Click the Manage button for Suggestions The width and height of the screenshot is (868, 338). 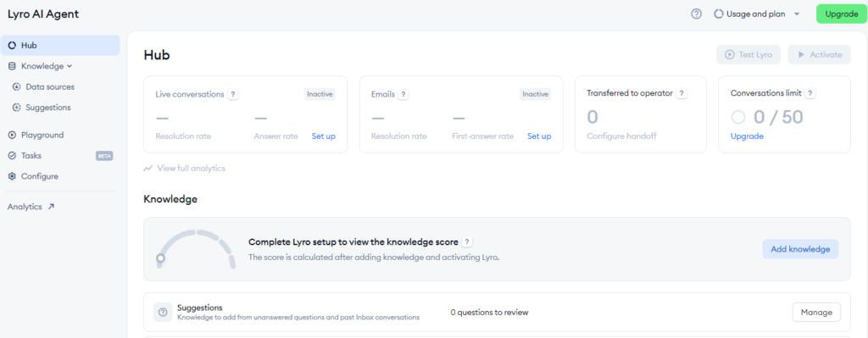tap(816, 313)
